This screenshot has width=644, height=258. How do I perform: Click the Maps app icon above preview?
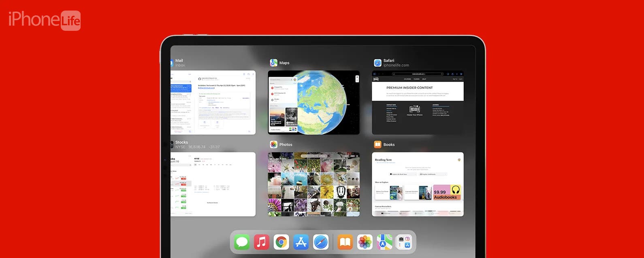tap(274, 63)
